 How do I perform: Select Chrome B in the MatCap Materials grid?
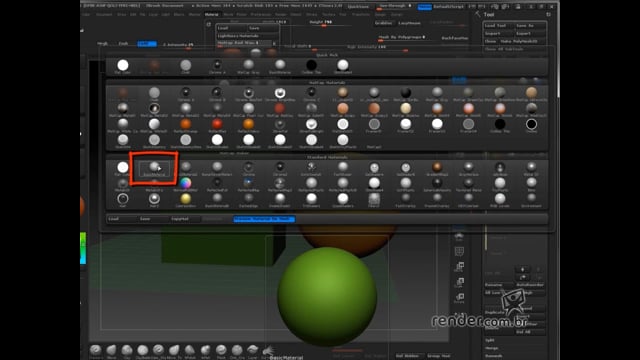[217, 94]
